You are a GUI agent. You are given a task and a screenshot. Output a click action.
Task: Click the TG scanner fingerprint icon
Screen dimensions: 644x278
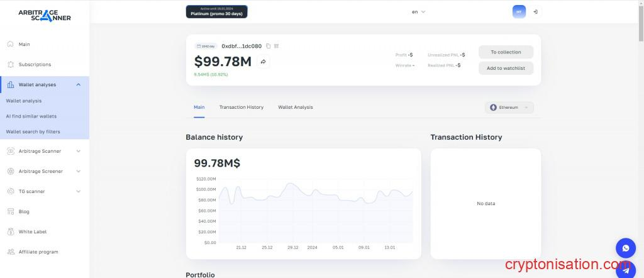[x=11, y=191]
